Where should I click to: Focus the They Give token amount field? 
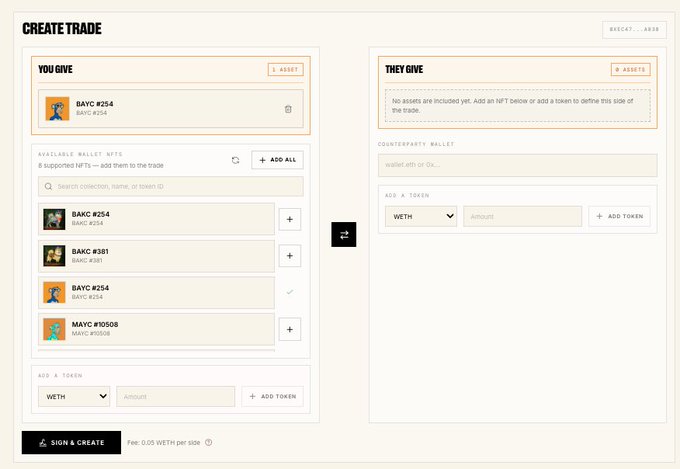pyautogui.click(x=523, y=216)
